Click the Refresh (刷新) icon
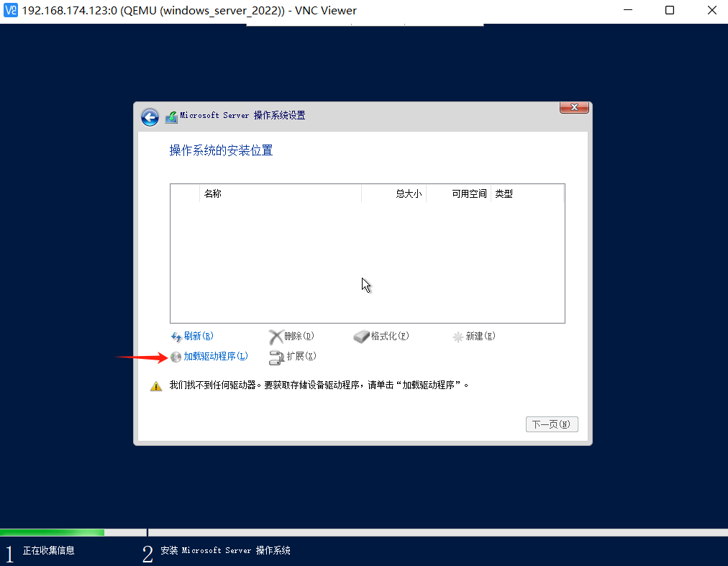This screenshot has width=728, height=566. click(x=176, y=337)
